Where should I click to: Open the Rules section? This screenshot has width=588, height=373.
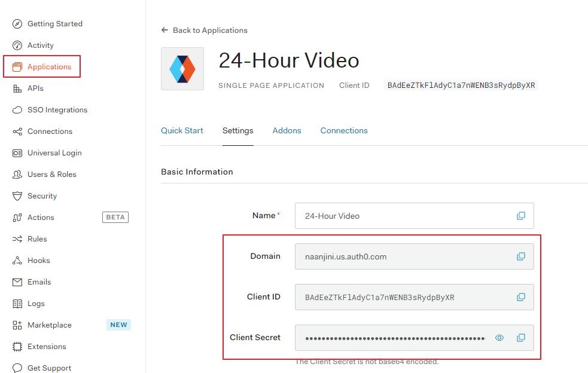pos(37,239)
